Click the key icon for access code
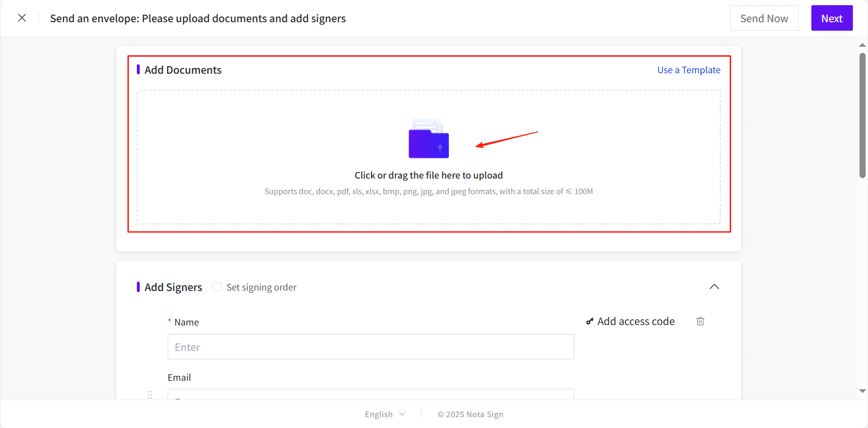The width and height of the screenshot is (868, 428). coord(590,321)
